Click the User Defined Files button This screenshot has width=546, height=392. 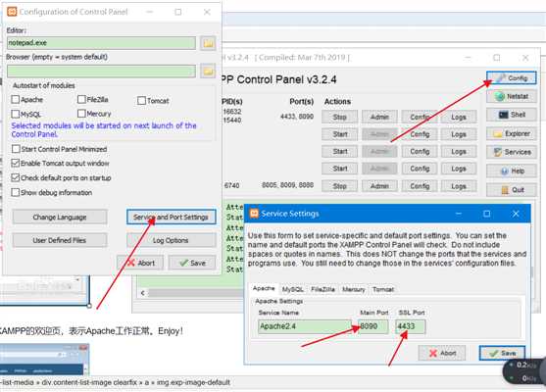(60, 240)
